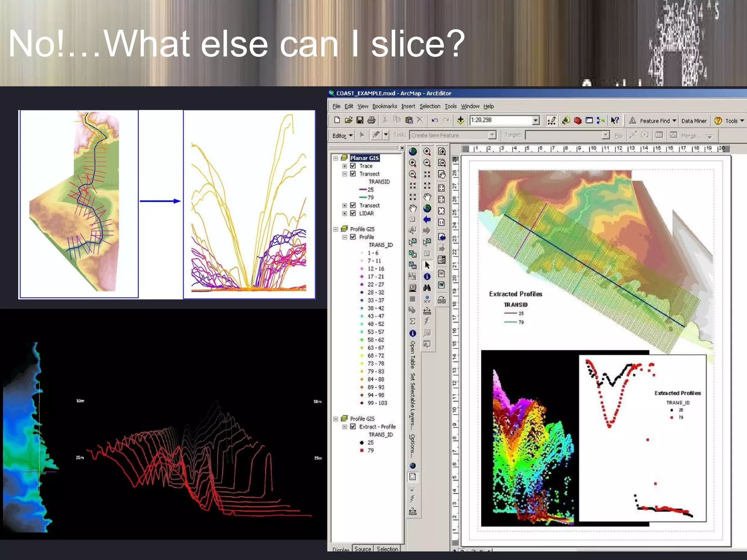Screen dimensions: 747x560
Task: Click the Feature Find button
Action: (655, 121)
